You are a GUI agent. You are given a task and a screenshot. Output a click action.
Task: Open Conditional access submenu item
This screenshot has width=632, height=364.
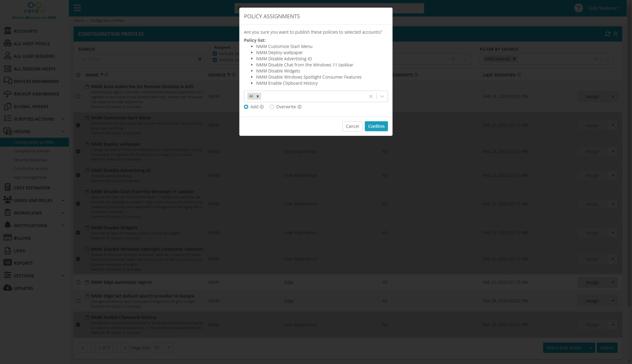pyautogui.click(x=30, y=169)
